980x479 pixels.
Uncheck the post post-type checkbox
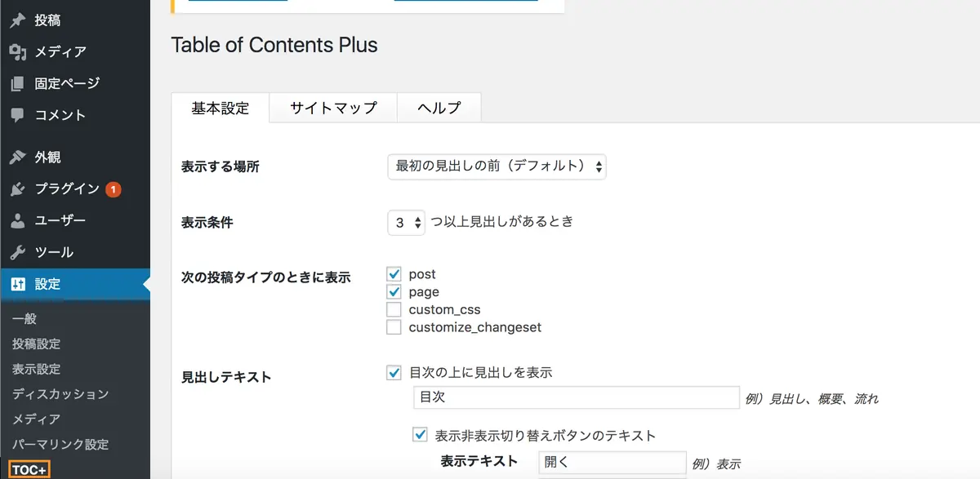[x=394, y=274]
